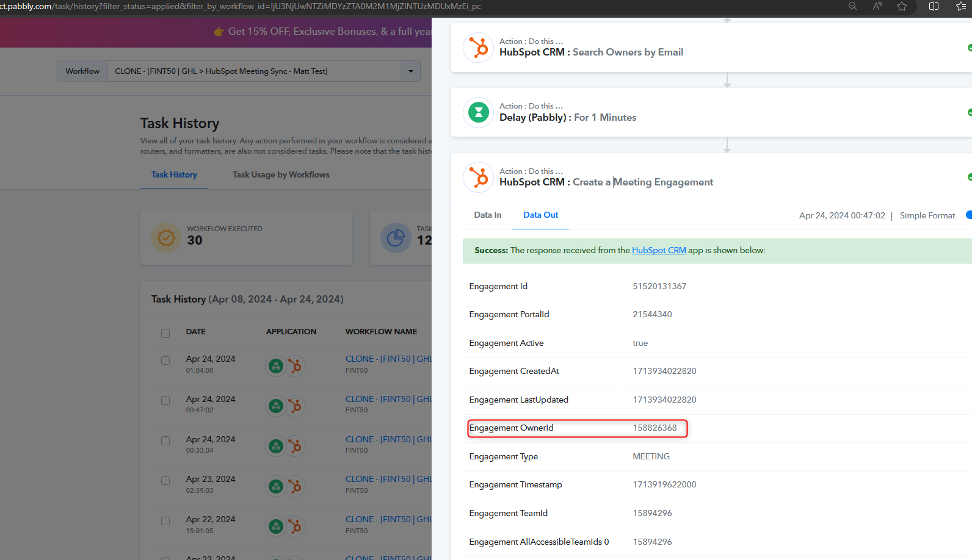Image resolution: width=972 pixels, height=560 pixels.
Task: Toggle the Simple Format switch
Action: [x=968, y=215]
